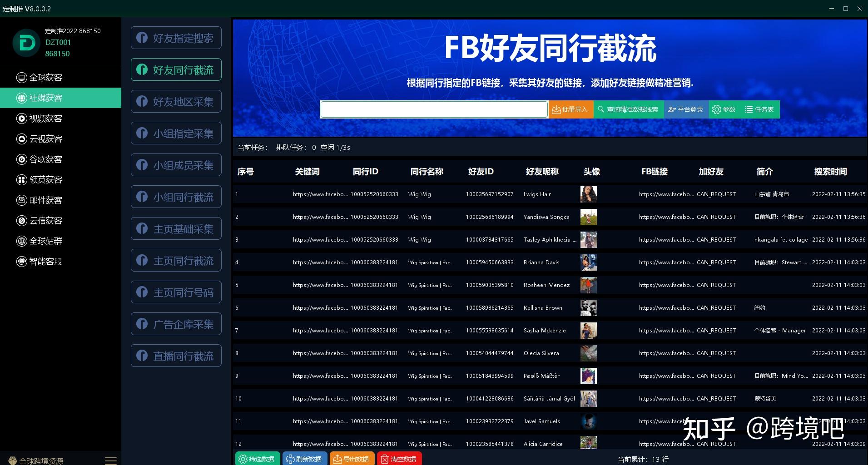Select 好友同行截流 function
This screenshot has height=465, width=868.
tap(176, 70)
